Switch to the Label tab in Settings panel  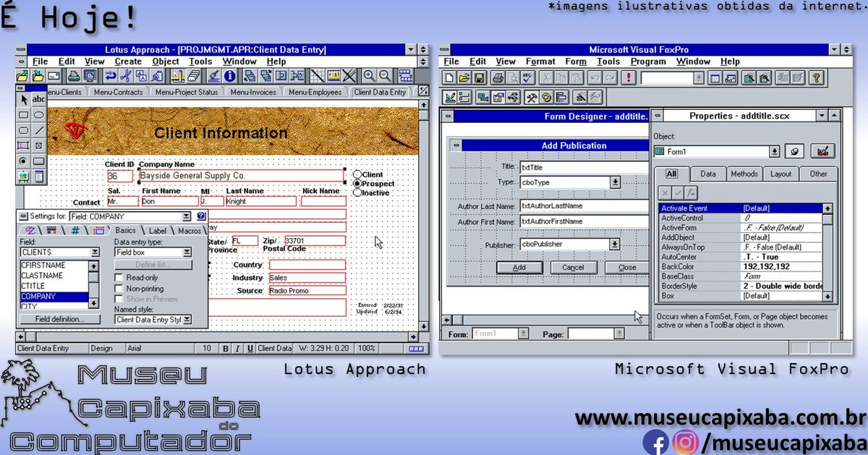click(x=157, y=230)
